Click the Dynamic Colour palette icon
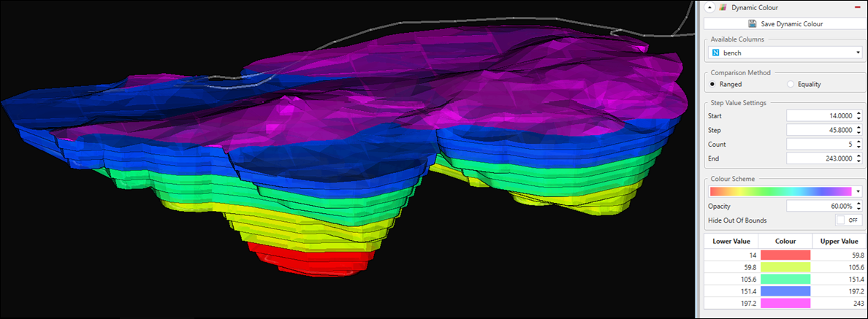868x319 pixels. [723, 7]
